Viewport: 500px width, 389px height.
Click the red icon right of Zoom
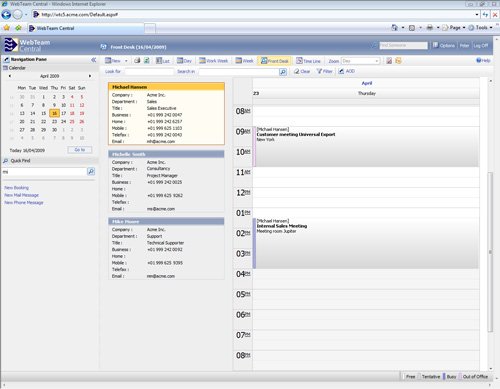click(389, 61)
